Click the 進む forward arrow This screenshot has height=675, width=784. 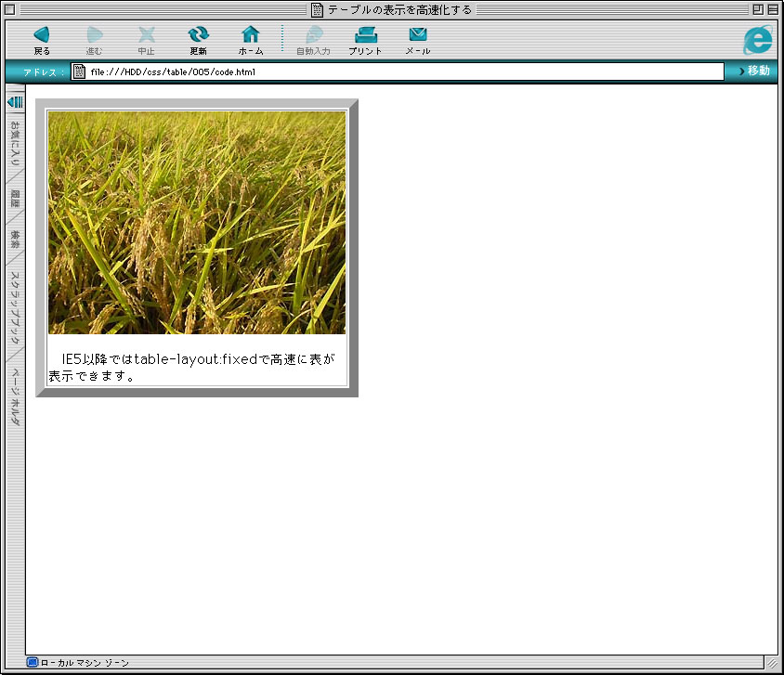coord(94,40)
